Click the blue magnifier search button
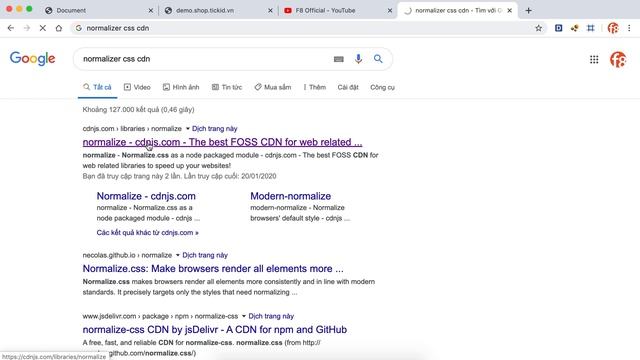This screenshot has height=360, width=640. 378,59
